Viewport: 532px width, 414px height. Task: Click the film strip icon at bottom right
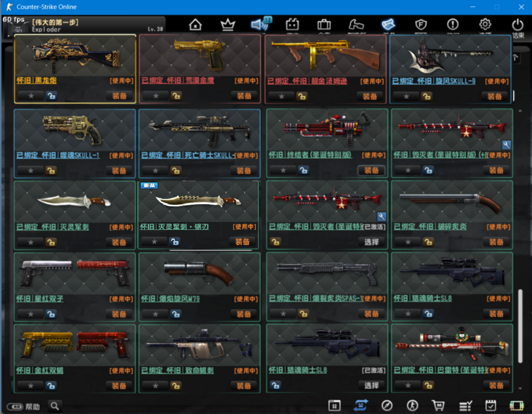pyautogui.click(x=517, y=406)
